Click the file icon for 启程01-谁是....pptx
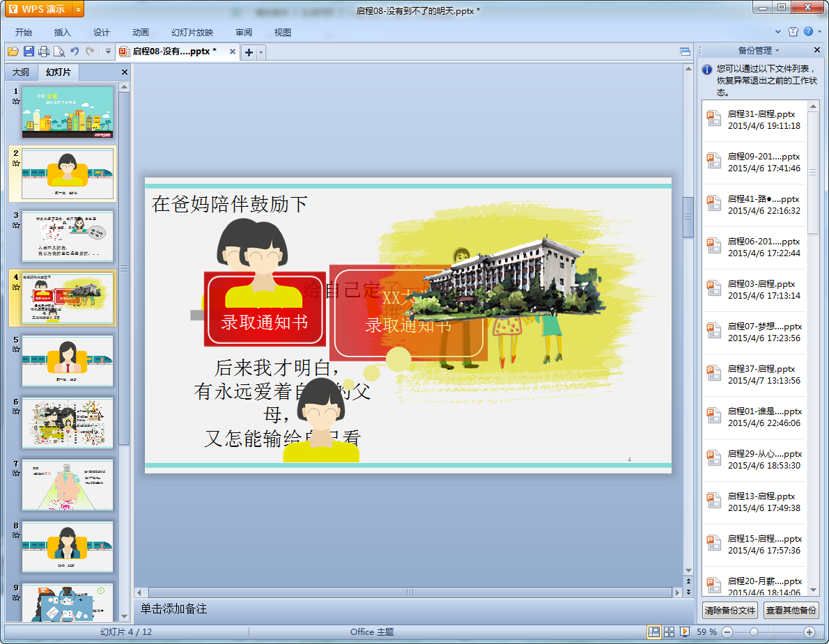829x644 pixels. pos(714,415)
